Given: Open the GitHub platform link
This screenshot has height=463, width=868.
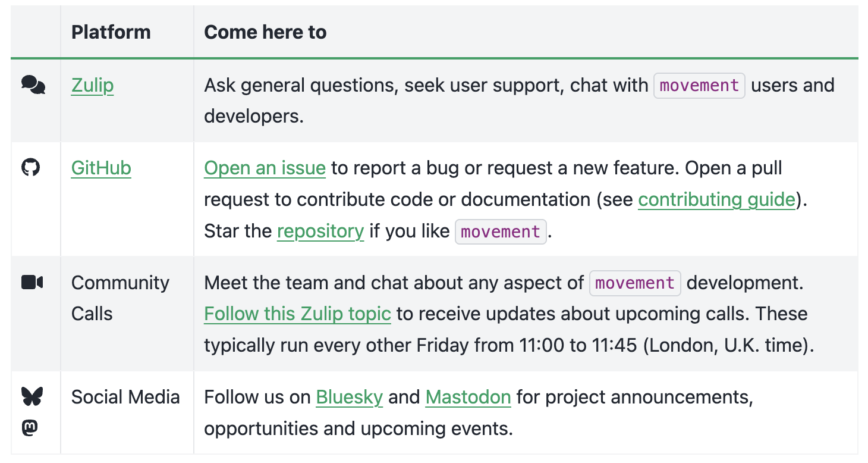Looking at the screenshot, I should pos(101,168).
